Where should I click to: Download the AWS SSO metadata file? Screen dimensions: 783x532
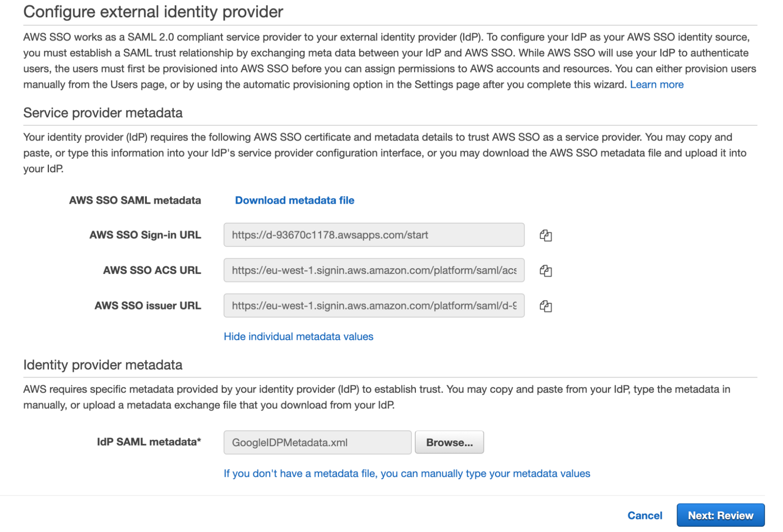(294, 200)
